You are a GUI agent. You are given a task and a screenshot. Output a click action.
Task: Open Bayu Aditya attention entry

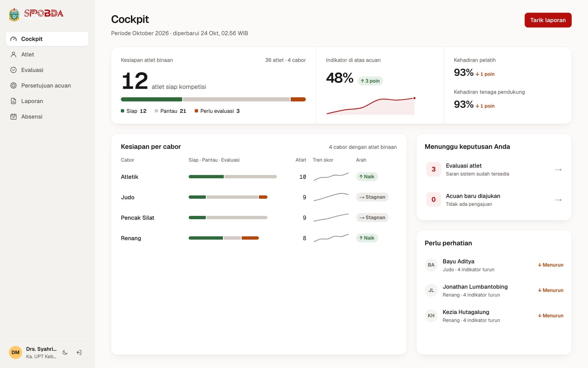pos(494,265)
